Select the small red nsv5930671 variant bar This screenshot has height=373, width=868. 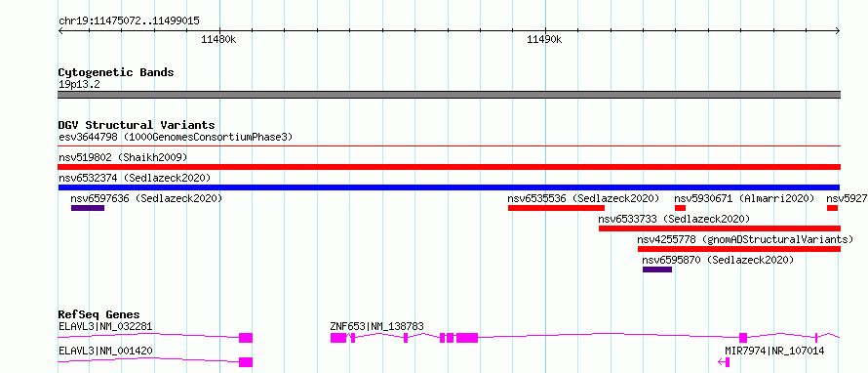point(681,208)
